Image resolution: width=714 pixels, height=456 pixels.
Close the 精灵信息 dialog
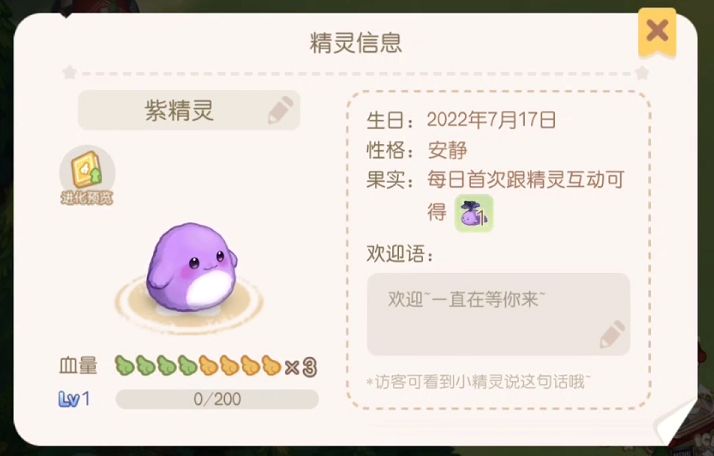click(657, 32)
